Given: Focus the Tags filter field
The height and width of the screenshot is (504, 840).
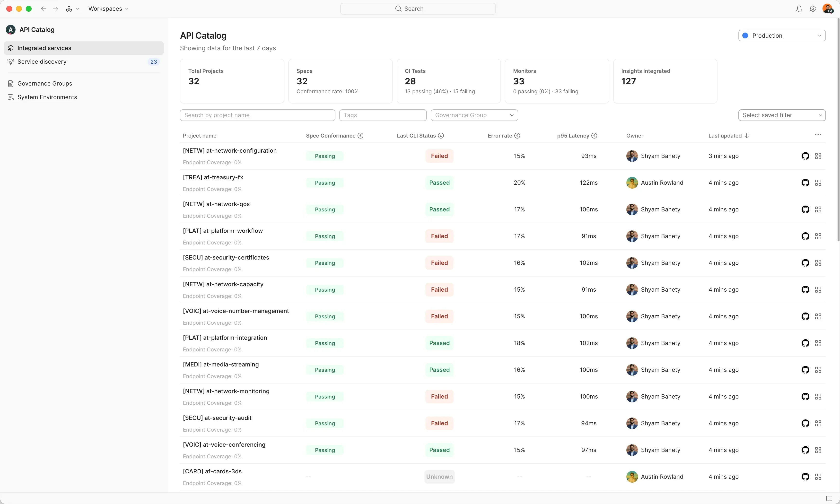Looking at the screenshot, I should click(x=383, y=115).
